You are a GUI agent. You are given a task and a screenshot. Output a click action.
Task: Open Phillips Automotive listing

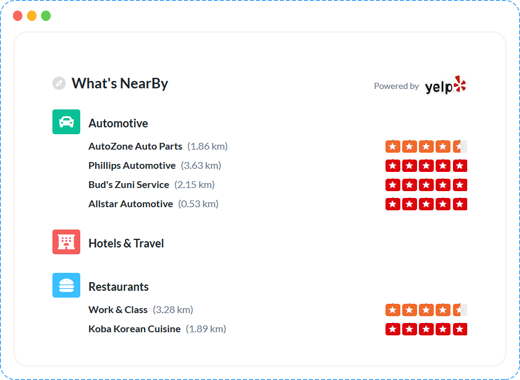coord(132,166)
